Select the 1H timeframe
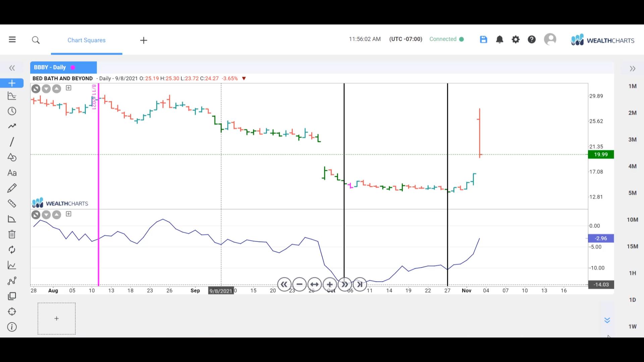 632,273
